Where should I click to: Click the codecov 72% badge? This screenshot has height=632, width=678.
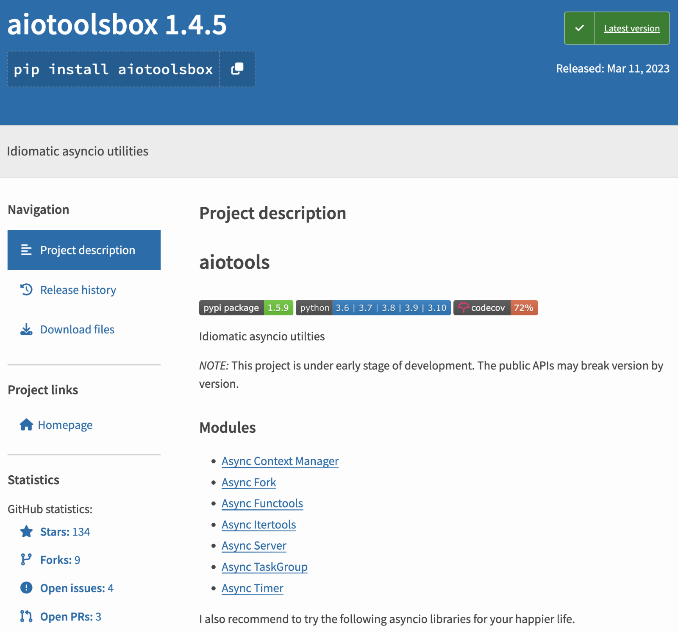(x=495, y=308)
